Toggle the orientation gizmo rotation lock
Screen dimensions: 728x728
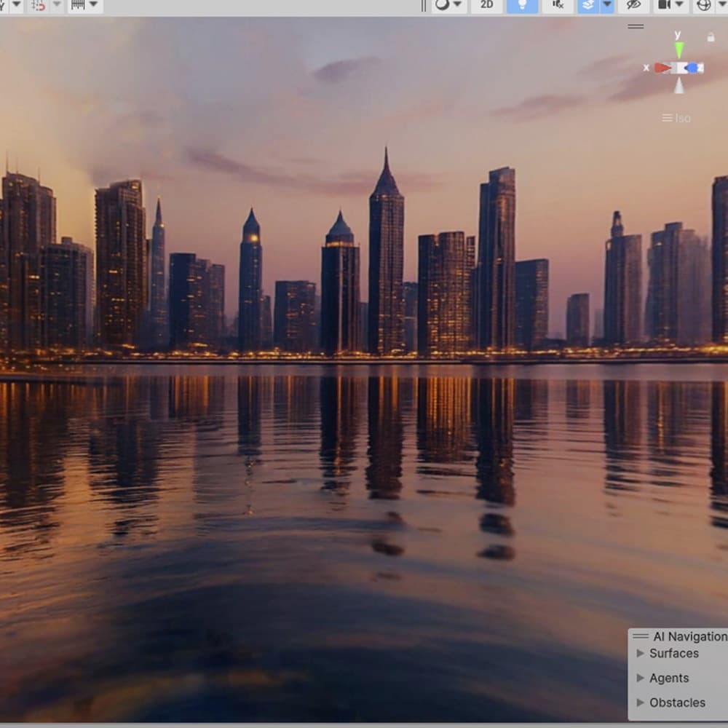click(711, 36)
